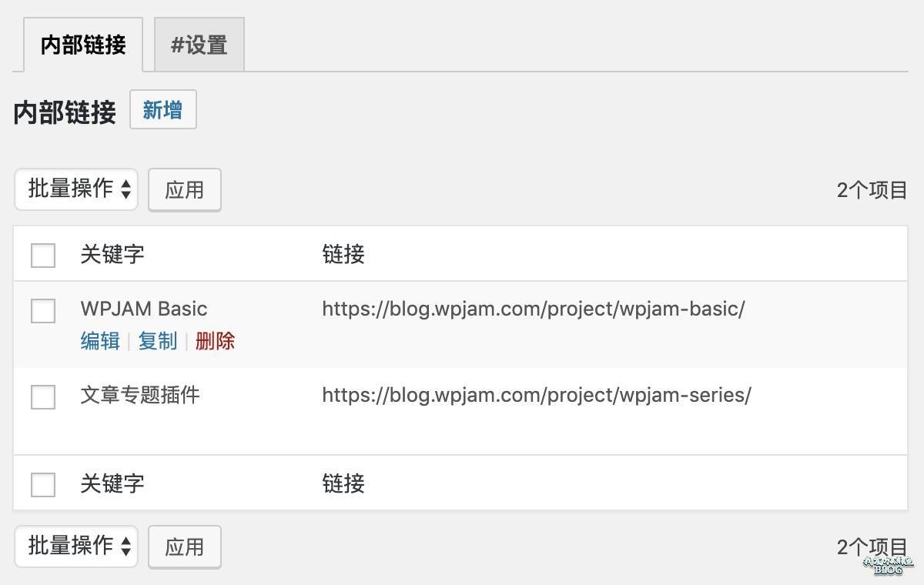924x585 pixels.
Task: Click 删除 to delete WPJAM Basic
Action: pos(214,341)
